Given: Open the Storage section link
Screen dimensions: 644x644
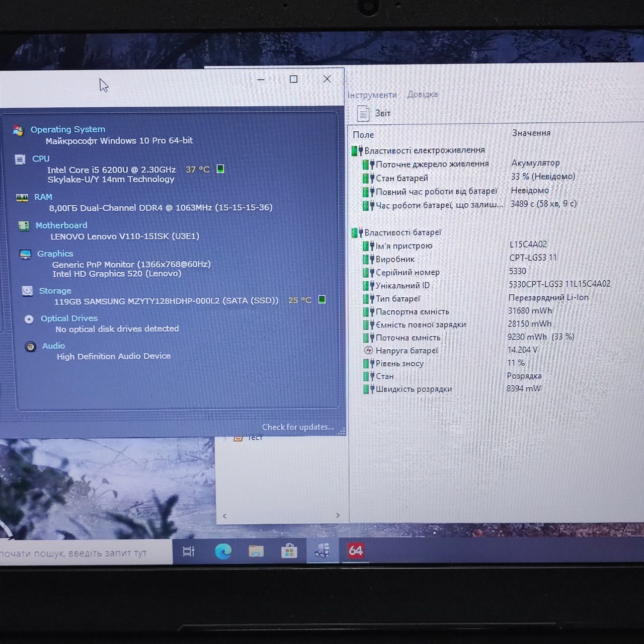Looking at the screenshot, I should pyautogui.click(x=55, y=291).
